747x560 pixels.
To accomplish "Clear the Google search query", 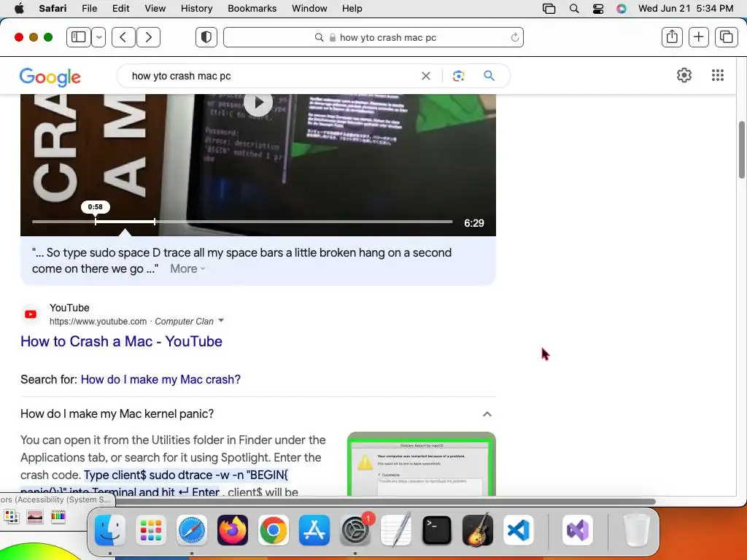I will 426,76.
